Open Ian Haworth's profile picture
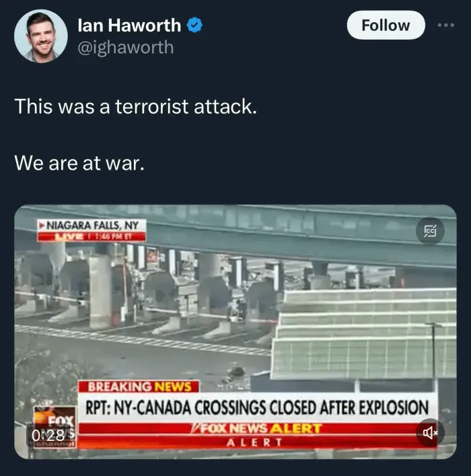The height and width of the screenshot is (476, 471). 40,36
